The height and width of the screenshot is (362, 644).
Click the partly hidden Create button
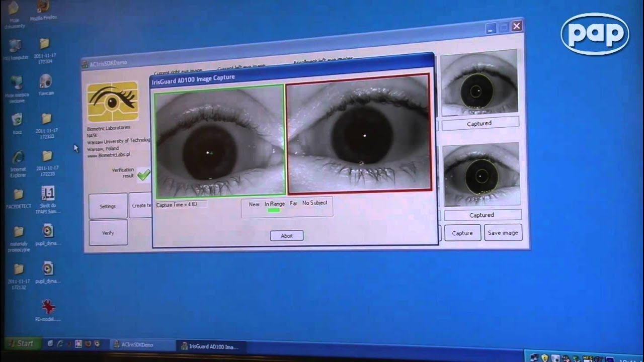[140, 205]
